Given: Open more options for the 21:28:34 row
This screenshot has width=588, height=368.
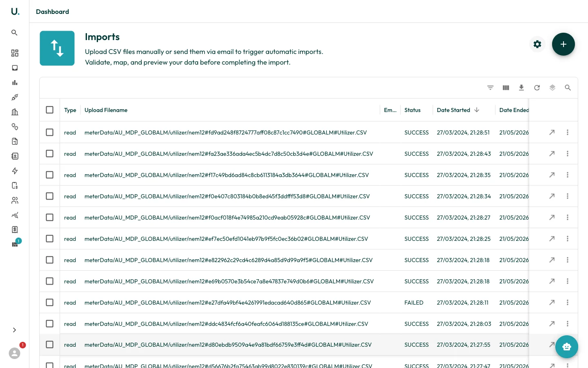Looking at the screenshot, I should click(568, 196).
